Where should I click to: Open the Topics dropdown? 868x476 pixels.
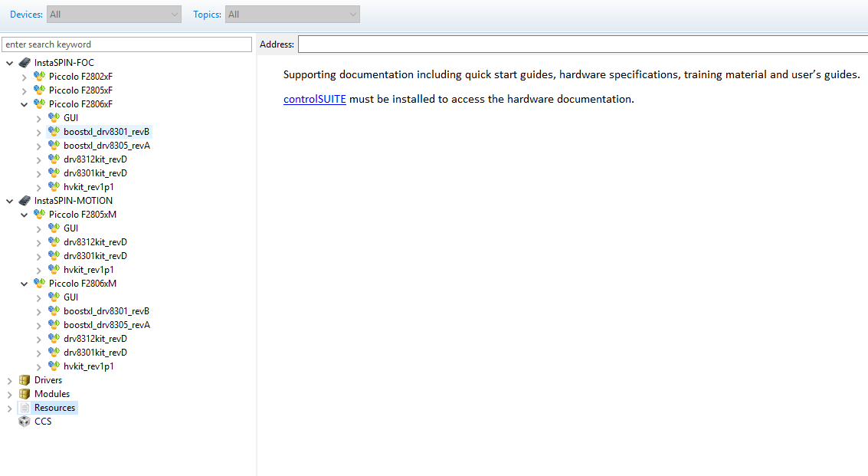click(293, 15)
